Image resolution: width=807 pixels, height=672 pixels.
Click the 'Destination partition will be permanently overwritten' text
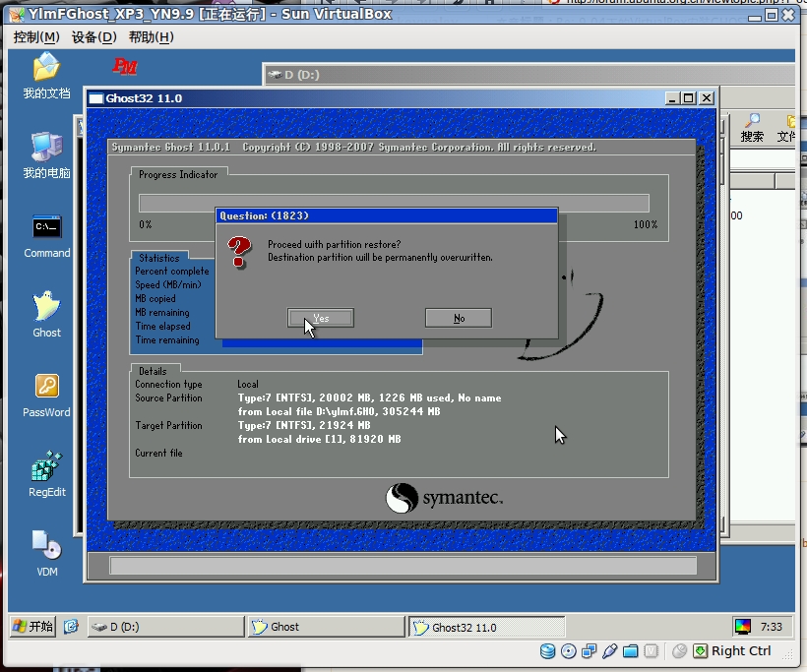tap(380, 257)
